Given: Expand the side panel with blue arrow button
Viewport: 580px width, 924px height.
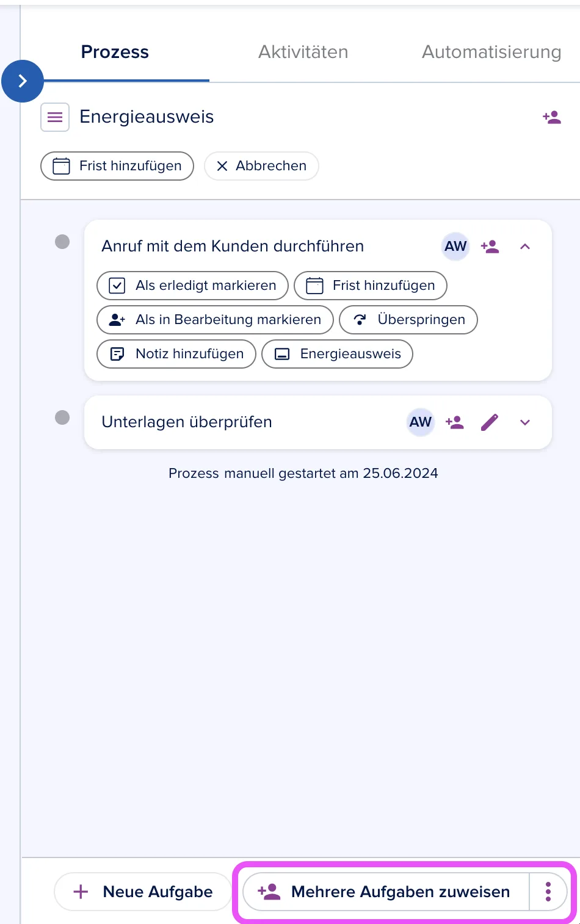Looking at the screenshot, I should 23,81.
